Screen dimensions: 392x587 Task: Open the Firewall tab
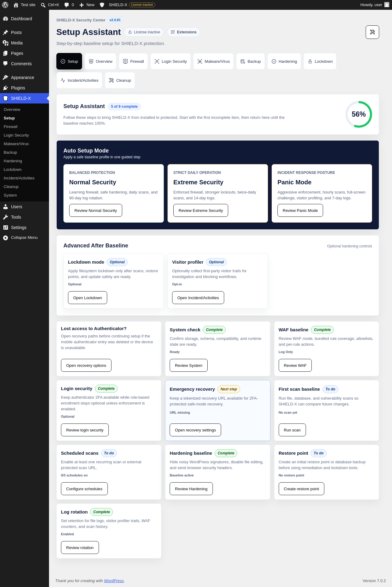[134, 62]
